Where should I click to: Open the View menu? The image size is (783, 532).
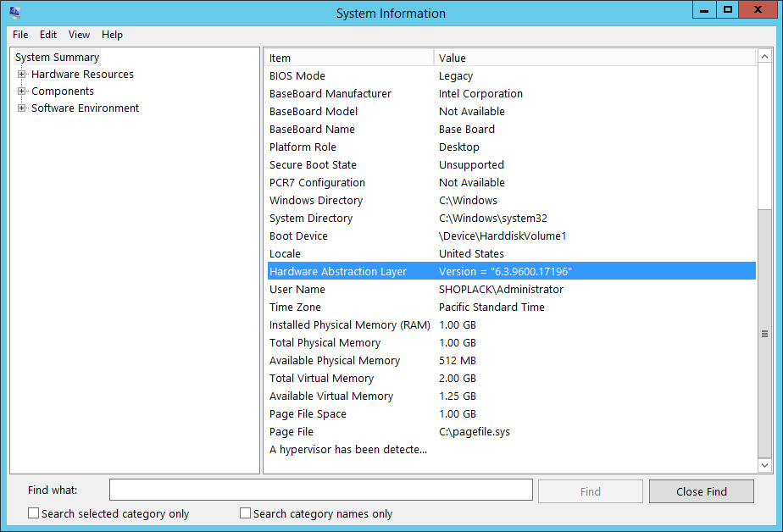pos(79,35)
